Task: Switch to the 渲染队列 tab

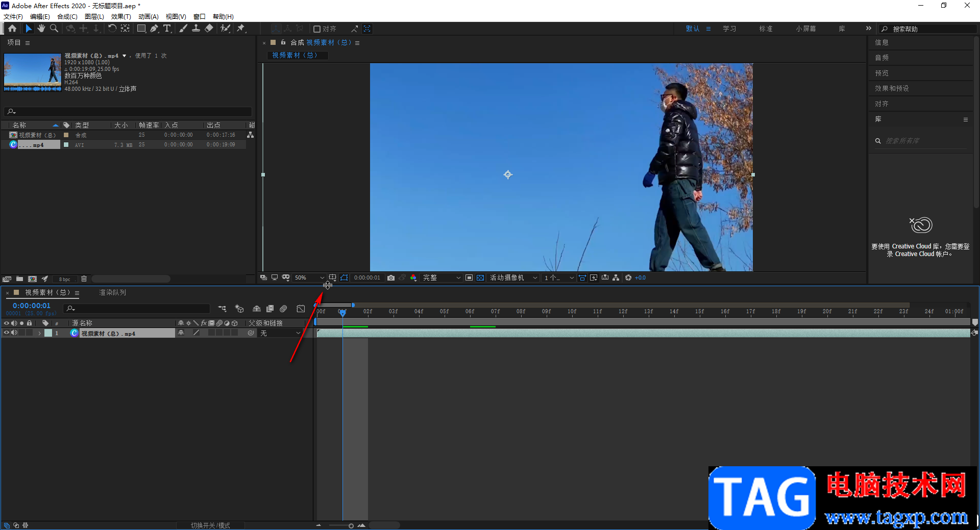Action: 112,293
